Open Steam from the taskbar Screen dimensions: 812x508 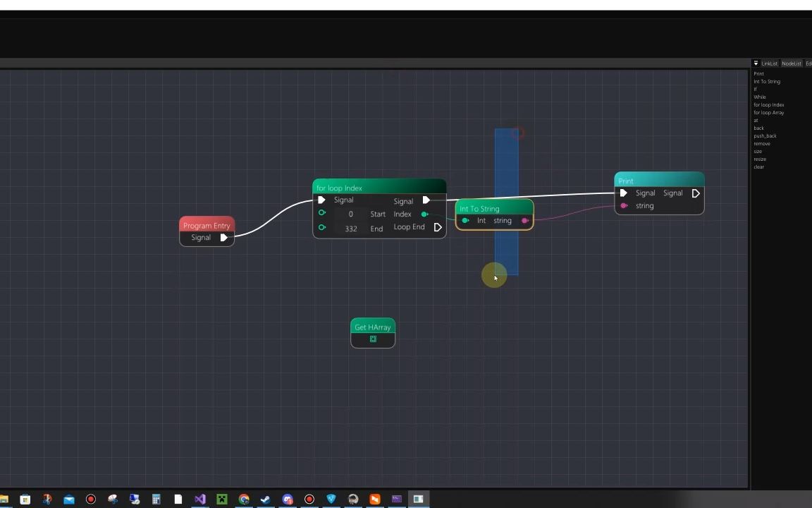265,500
